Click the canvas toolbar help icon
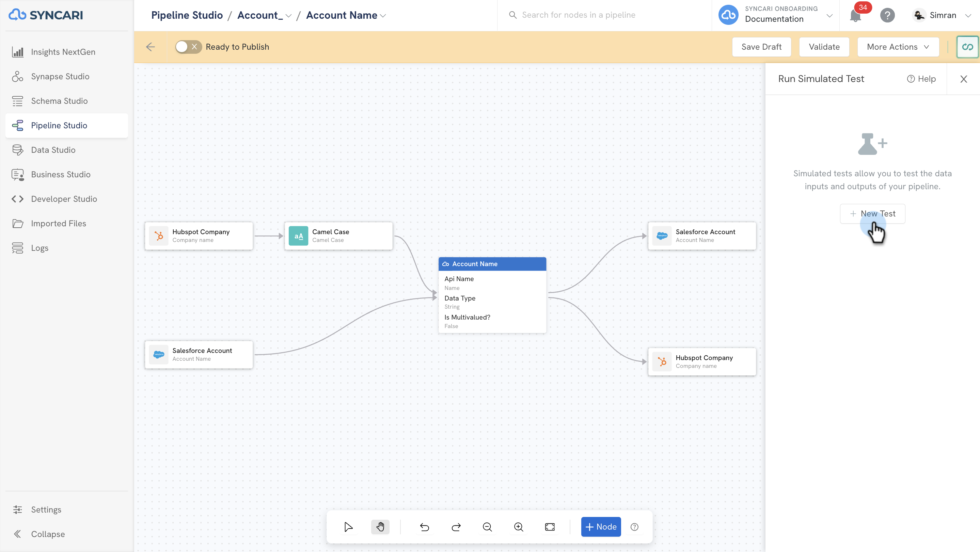Screen dimensions: 980x552 tap(635, 527)
